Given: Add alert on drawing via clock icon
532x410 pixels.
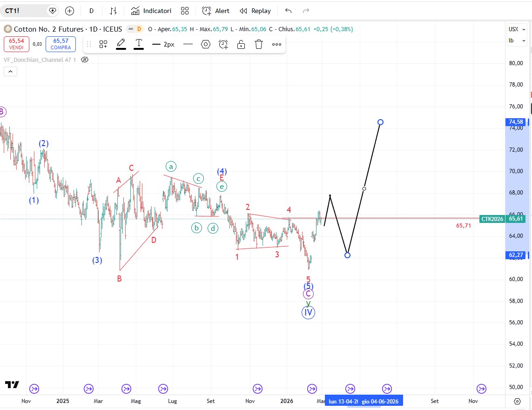Looking at the screenshot, I should [x=223, y=44].
